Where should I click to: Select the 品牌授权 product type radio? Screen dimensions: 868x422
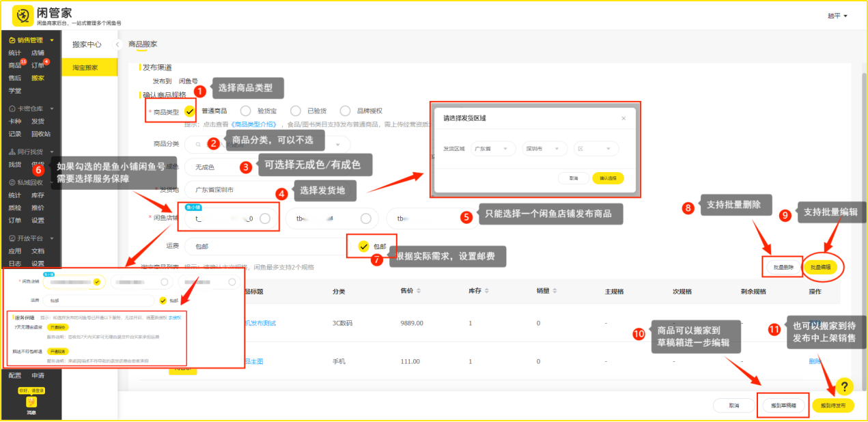pos(345,111)
